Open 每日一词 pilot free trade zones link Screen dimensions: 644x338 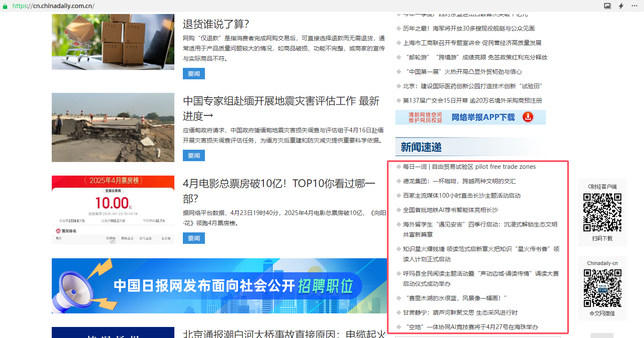[x=469, y=167]
